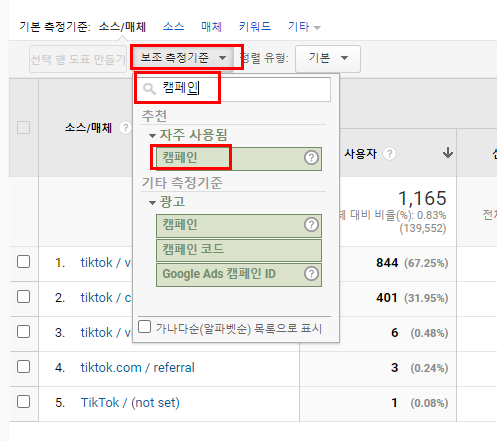497x441 pixels.
Task: Click help icon on recommended 캠페인 item
Action: coord(311,158)
